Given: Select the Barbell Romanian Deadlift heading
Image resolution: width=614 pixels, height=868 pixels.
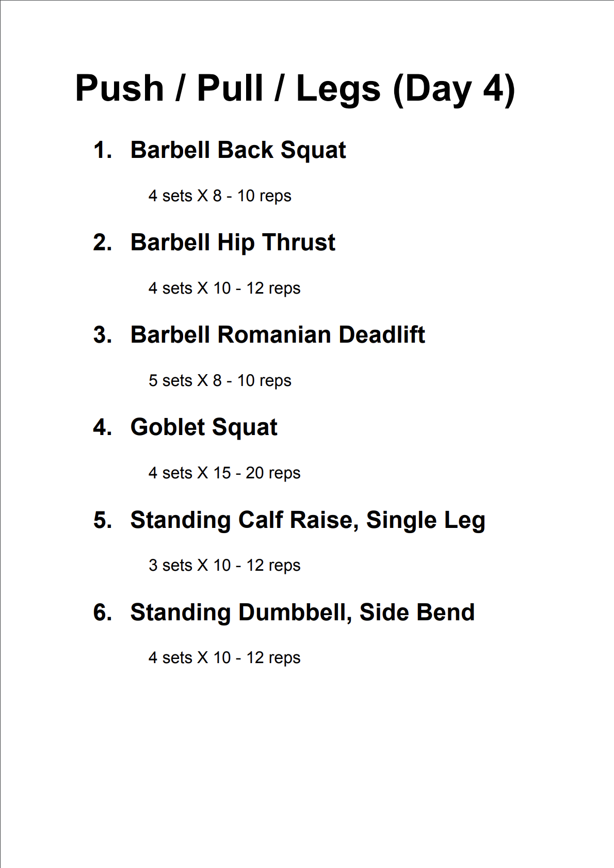Looking at the screenshot, I should (x=278, y=335).
